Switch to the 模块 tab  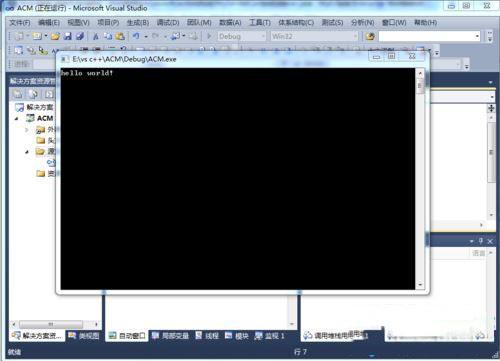(237, 336)
